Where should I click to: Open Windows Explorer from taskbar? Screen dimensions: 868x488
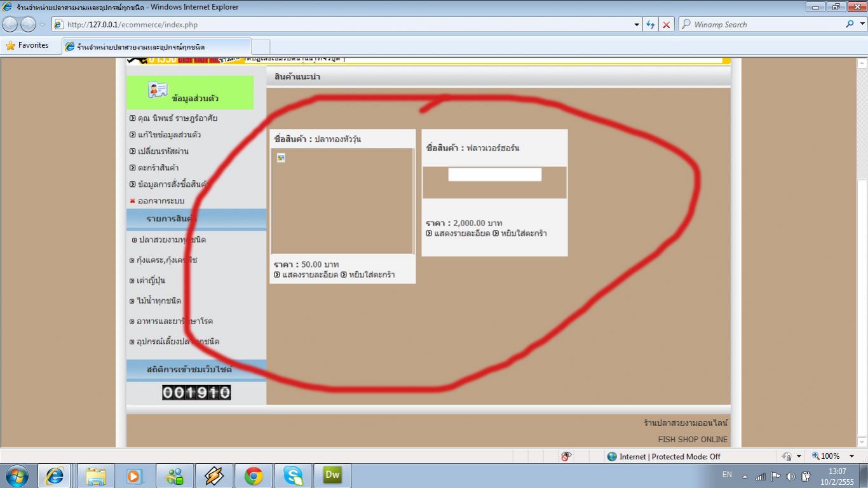point(96,475)
